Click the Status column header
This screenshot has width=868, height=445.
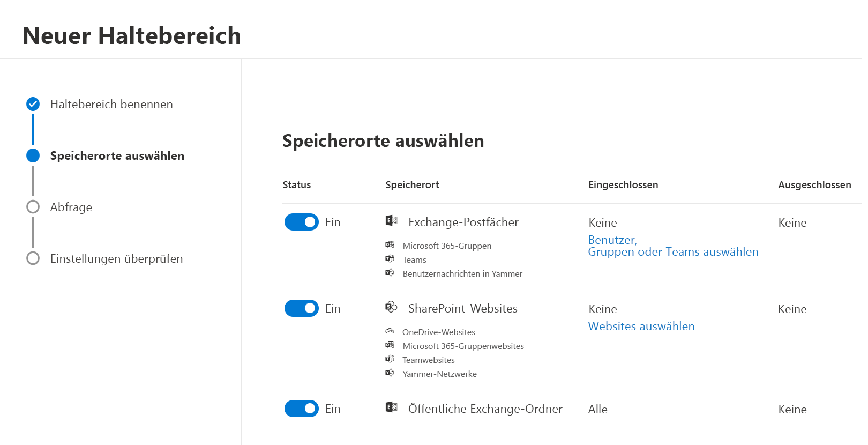pyautogui.click(x=296, y=184)
